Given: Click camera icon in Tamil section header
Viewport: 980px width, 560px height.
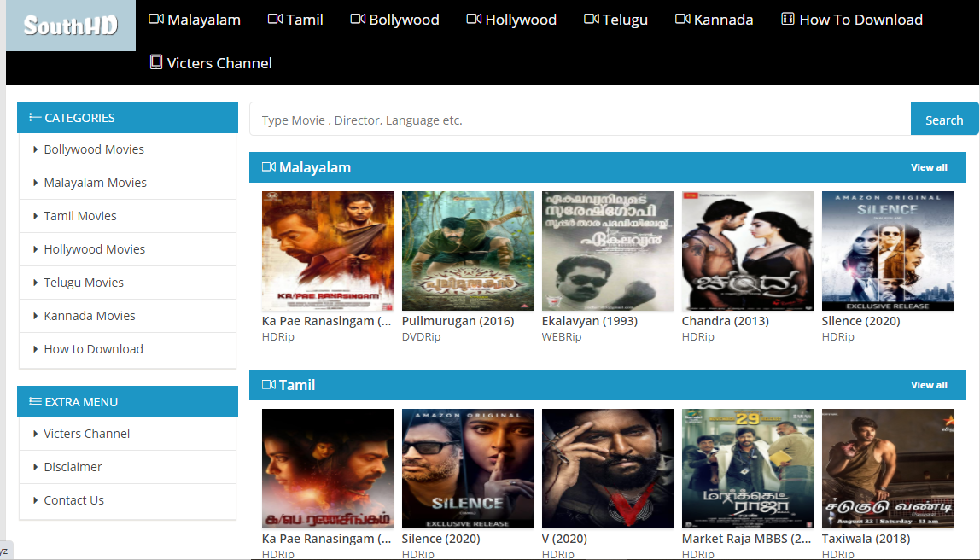Looking at the screenshot, I should (269, 384).
